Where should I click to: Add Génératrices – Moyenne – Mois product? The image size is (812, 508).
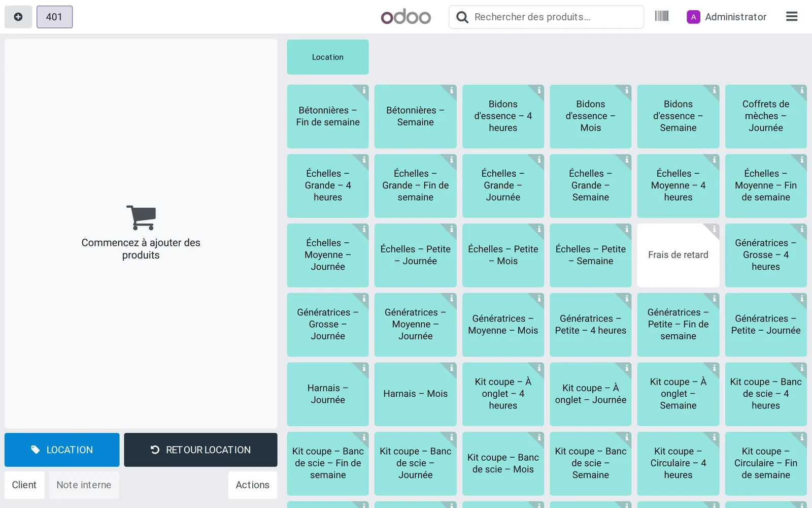point(503,325)
